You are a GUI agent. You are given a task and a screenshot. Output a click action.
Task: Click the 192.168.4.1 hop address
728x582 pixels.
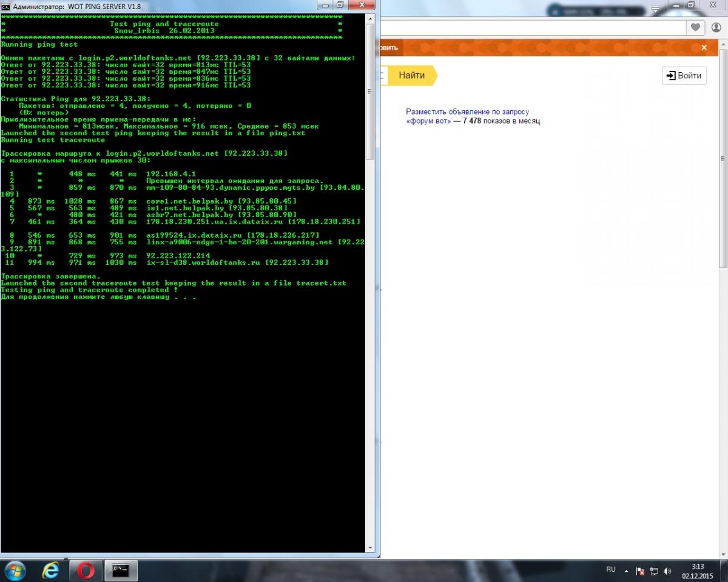click(x=171, y=174)
